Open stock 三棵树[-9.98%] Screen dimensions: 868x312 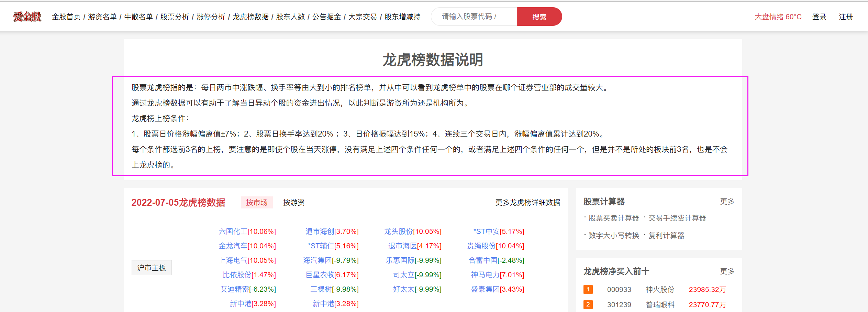pyautogui.click(x=334, y=289)
